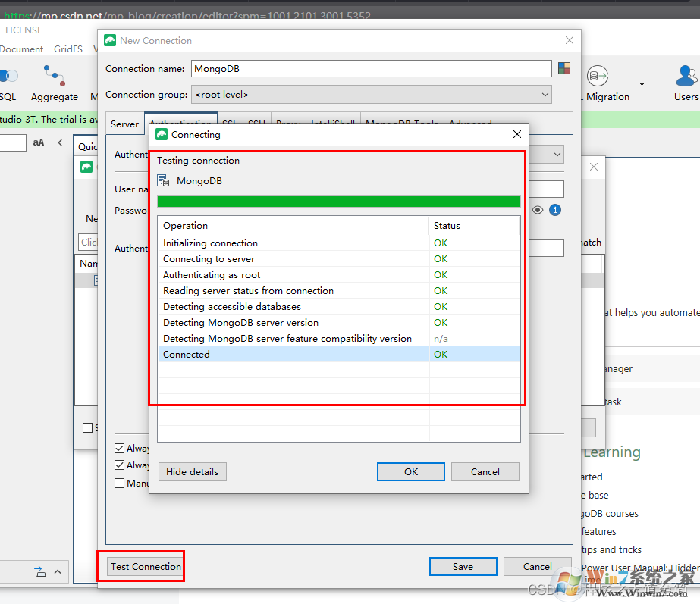Open the Document menu
The image size is (700, 604).
click(21, 49)
